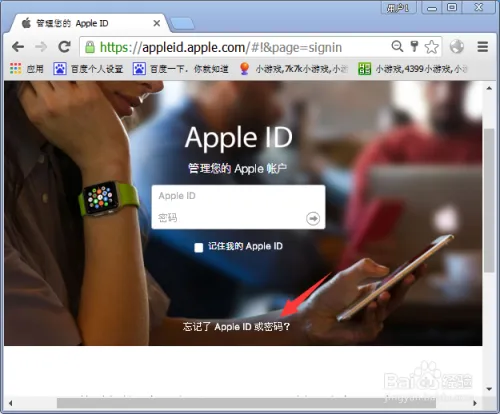Click 忘记了 Apple ID 或密码? link
Image resolution: width=500 pixels, height=414 pixels.
tap(236, 327)
